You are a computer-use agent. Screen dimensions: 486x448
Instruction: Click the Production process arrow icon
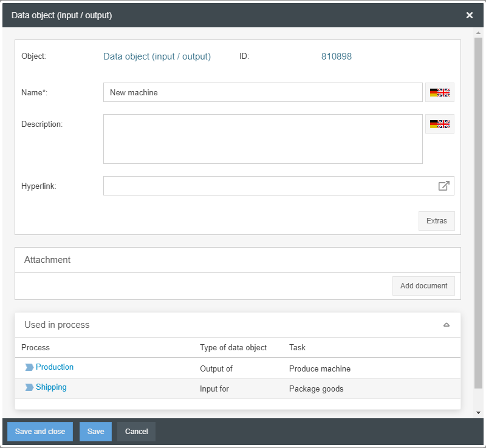pos(29,367)
